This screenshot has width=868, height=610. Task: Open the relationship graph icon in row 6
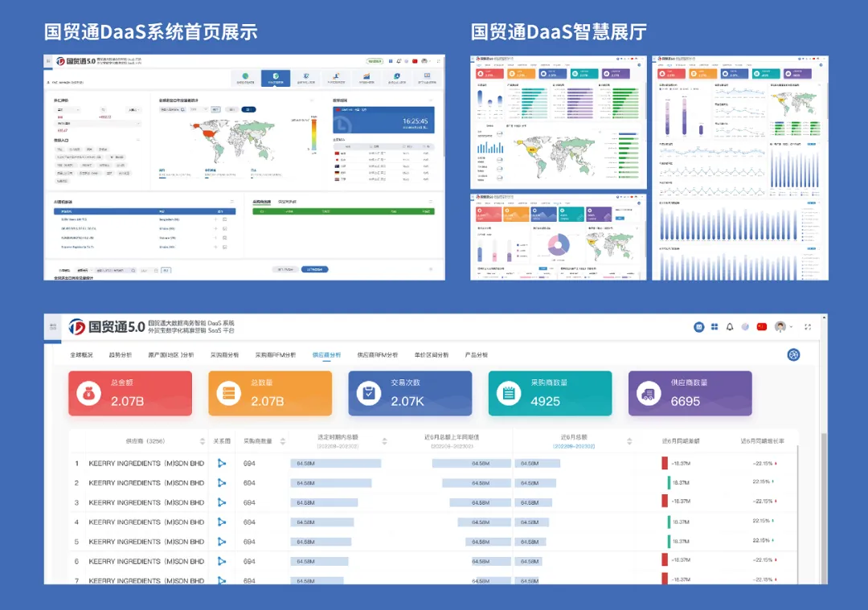click(x=222, y=561)
